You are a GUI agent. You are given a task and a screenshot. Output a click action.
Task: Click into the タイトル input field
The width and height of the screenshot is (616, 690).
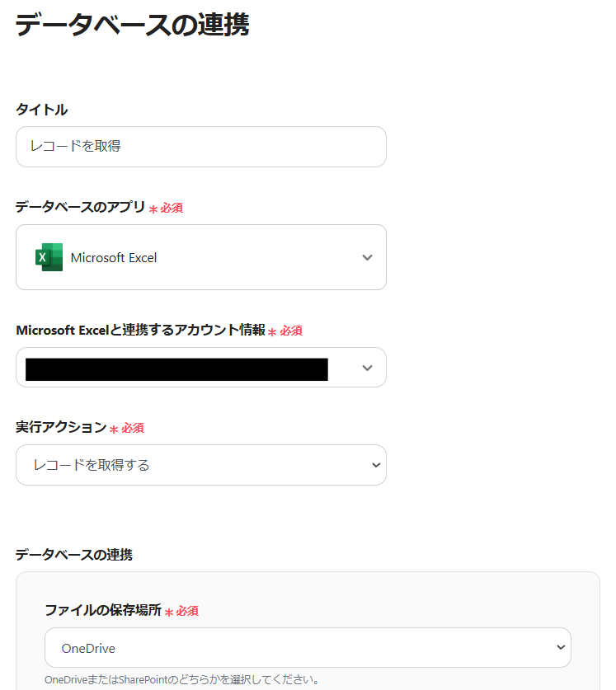pyautogui.click(x=201, y=147)
